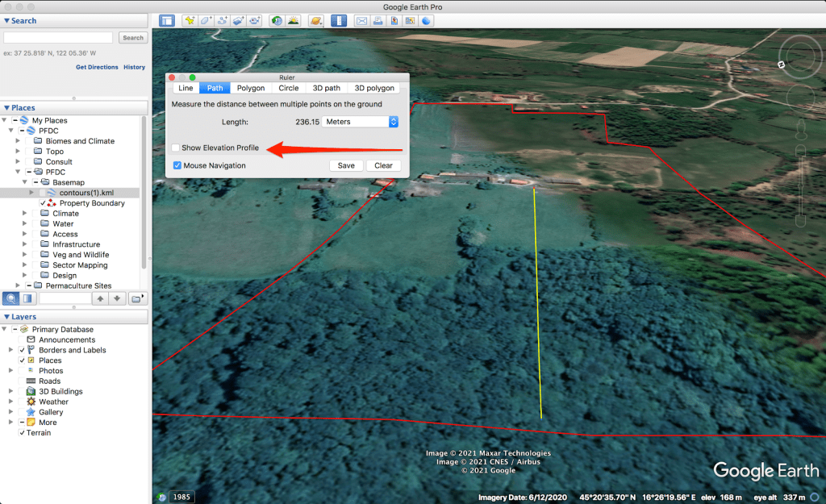Open the planet switcher icon

(315, 21)
